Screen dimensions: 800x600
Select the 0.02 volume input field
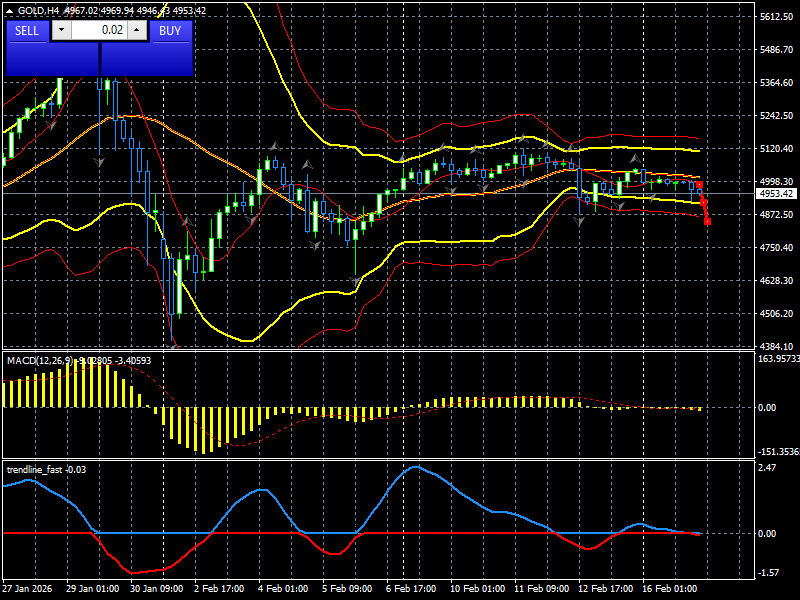99,30
